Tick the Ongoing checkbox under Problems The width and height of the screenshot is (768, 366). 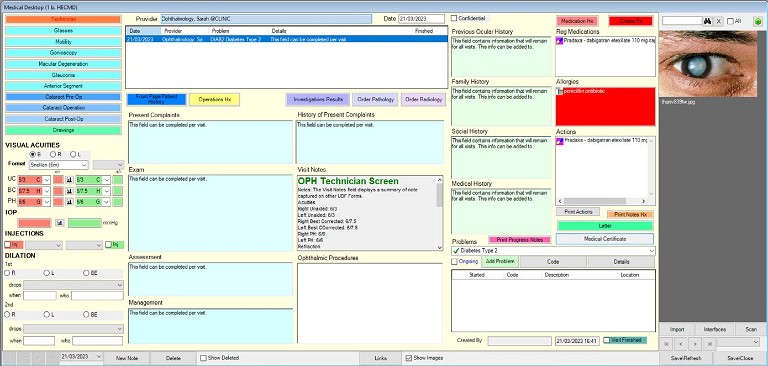point(454,262)
